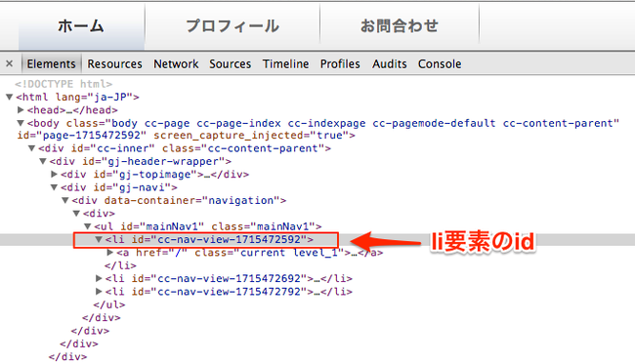The width and height of the screenshot is (635, 364).
Task: Select the li id="cc-nav-view-1715472692" row
Action: coord(229,278)
